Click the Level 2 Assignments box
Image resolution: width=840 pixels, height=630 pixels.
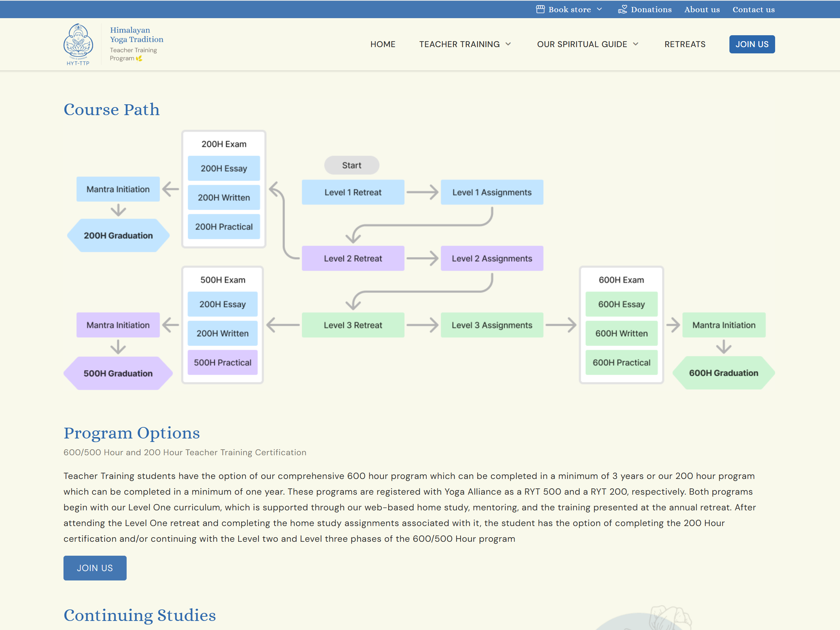492,258
